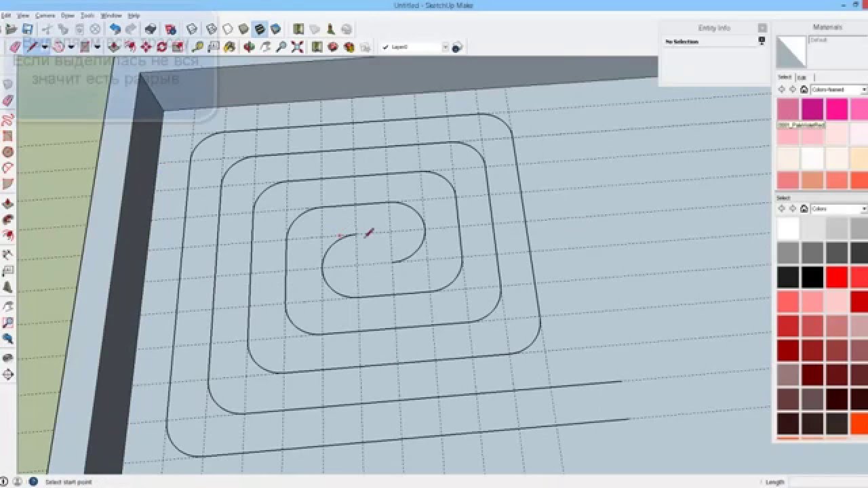868x488 pixels.
Task: Switch to the Edit tab in Materials
Action: coord(802,77)
